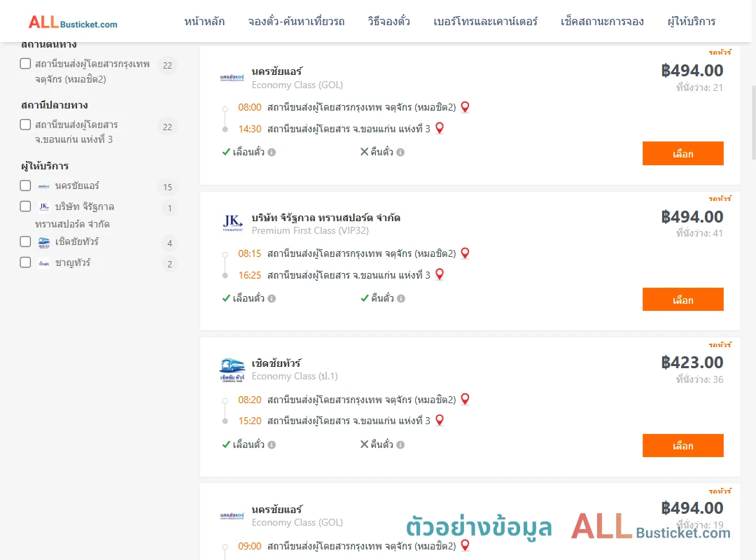Screen dimensions: 756x560
Task: Click the ALLBusticket.com logo in header
Action: 73,22
